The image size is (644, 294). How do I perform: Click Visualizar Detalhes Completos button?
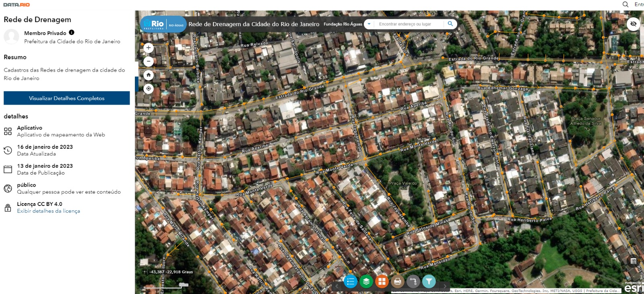click(67, 98)
